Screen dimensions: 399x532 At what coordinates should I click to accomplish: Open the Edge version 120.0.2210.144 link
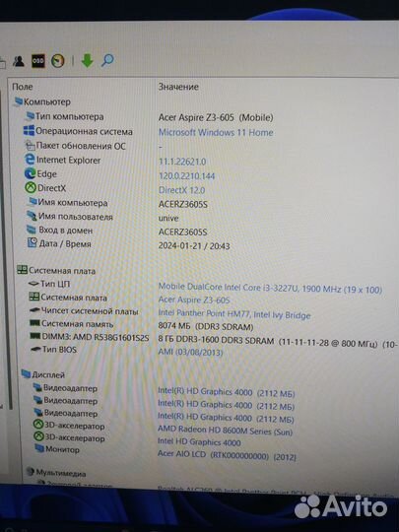point(186,175)
